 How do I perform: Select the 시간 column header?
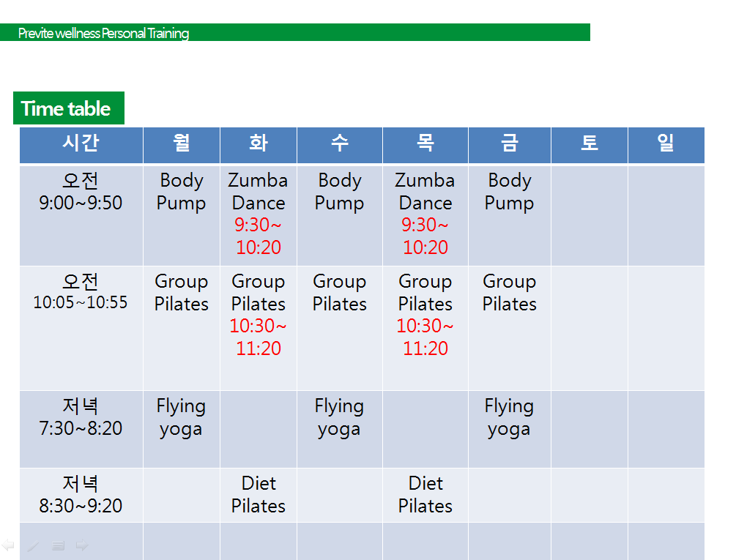pos(81,144)
